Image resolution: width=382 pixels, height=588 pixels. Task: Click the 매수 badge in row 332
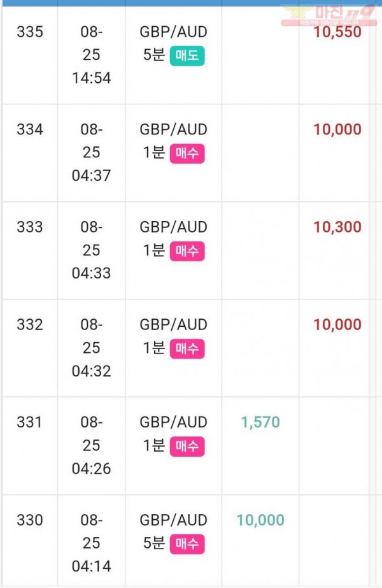(x=187, y=348)
